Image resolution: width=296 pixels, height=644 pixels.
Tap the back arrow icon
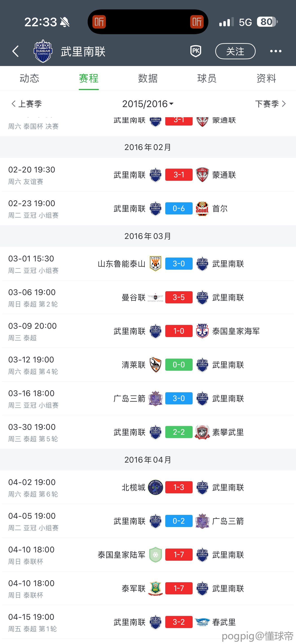(x=15, y=51)
